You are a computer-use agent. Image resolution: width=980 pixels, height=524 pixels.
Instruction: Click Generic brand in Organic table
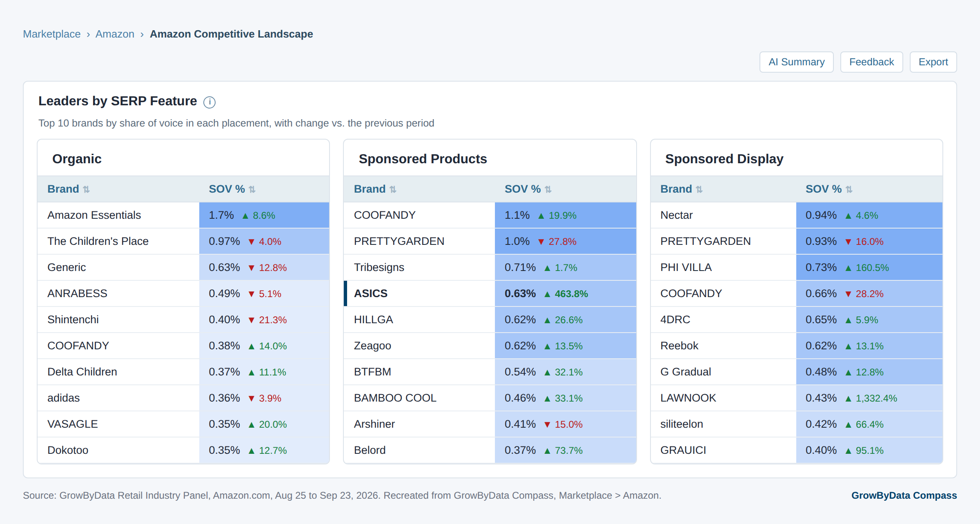pos(67,267)
